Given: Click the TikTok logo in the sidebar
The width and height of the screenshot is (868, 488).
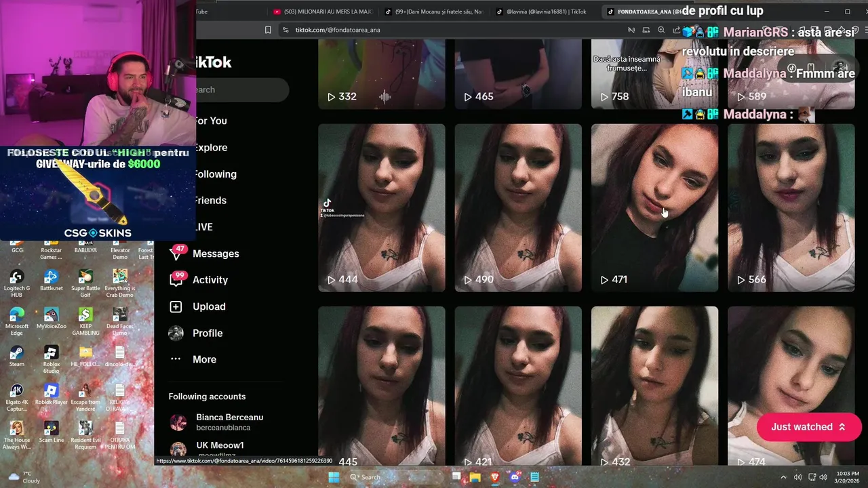Looking at the screenshot, I should (213, 62).
